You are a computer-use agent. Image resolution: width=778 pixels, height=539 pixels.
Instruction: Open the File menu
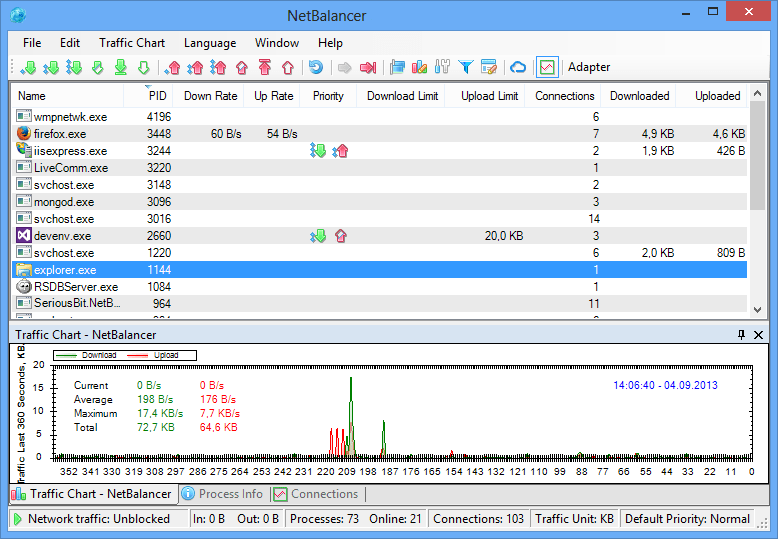(32, 43)
